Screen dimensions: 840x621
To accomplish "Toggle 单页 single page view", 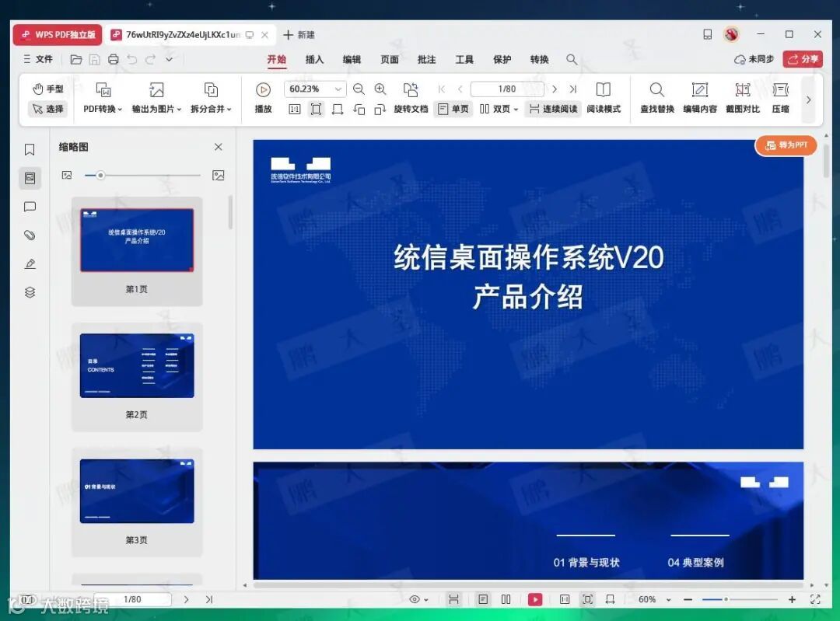I will [453, 110].
